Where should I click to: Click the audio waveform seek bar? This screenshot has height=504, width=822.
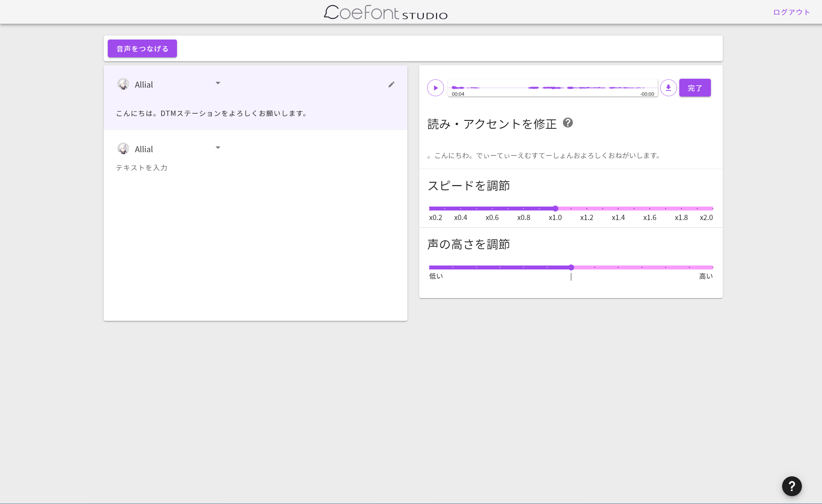pyautogui.click(x=552, y=88)
